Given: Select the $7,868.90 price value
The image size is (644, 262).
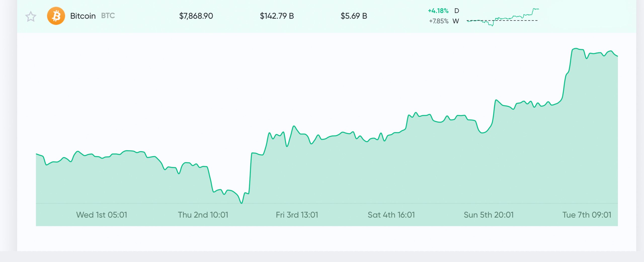Looking at the screenshot, I should pyautogui.click(x=196, y=16).
